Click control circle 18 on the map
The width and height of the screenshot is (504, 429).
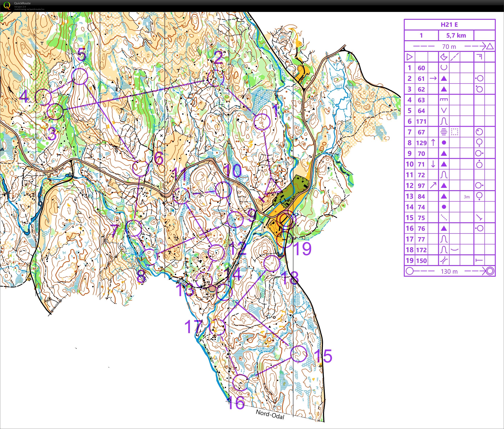(x=272, y=263)
